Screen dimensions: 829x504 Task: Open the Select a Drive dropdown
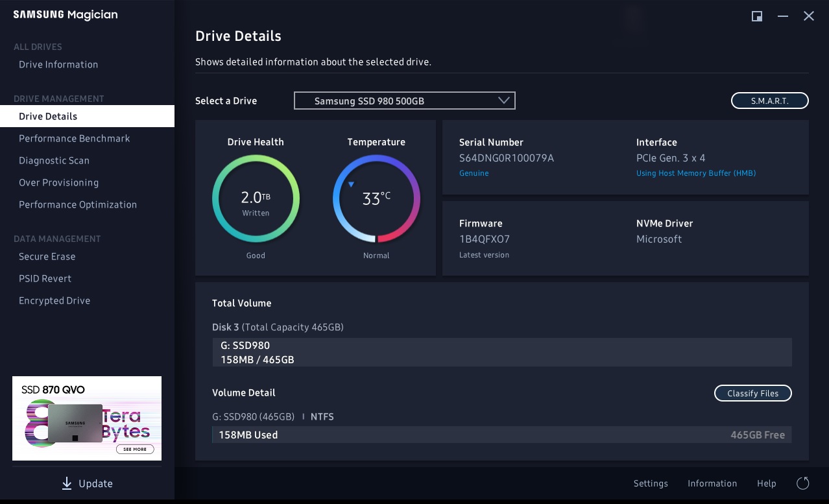405,101
